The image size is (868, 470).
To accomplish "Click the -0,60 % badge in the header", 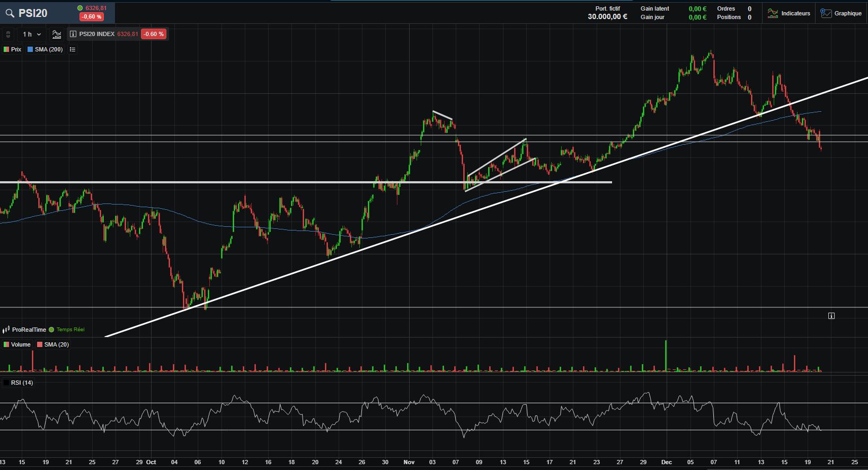I will [x=91, y=17].
